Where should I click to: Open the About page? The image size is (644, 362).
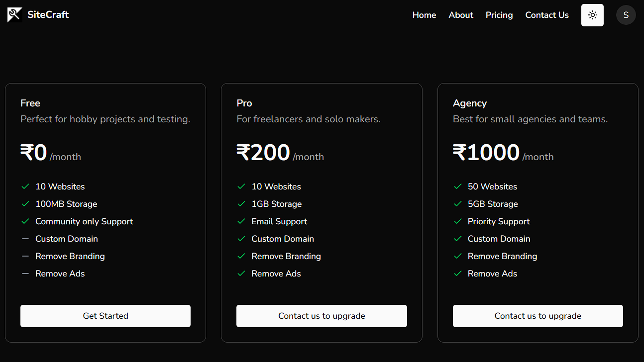[x=461, y=15]
